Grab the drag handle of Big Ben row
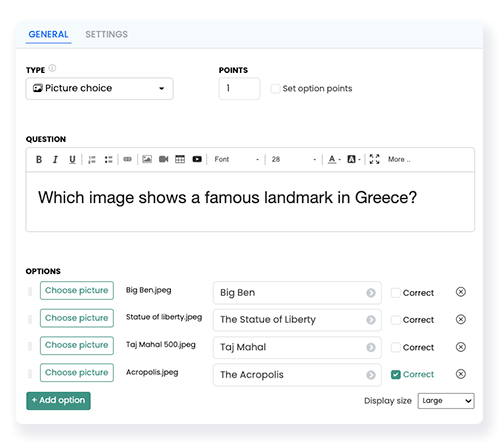 30,292
